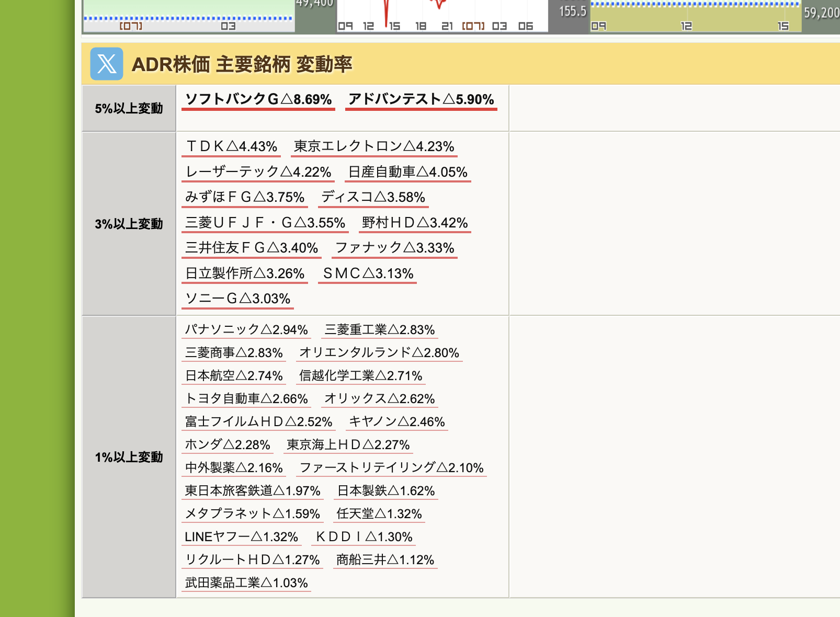Select the ソニーG △3.03% link
Viewport: 840px width, 617px height.
[238, 299]
